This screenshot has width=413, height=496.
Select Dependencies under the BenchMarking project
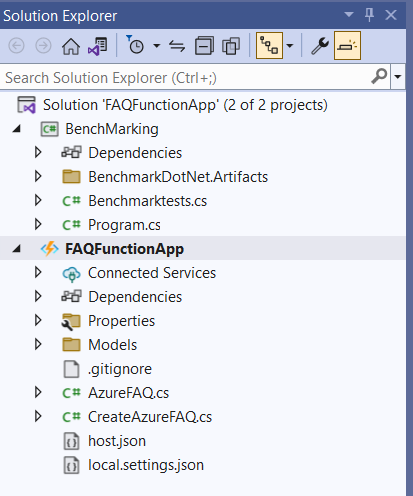[135, 153]
